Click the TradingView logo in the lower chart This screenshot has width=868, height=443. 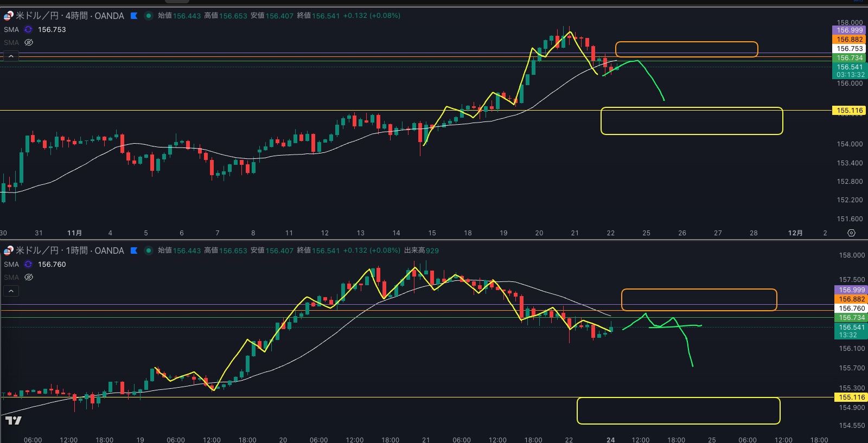click(x=14, y=420)
